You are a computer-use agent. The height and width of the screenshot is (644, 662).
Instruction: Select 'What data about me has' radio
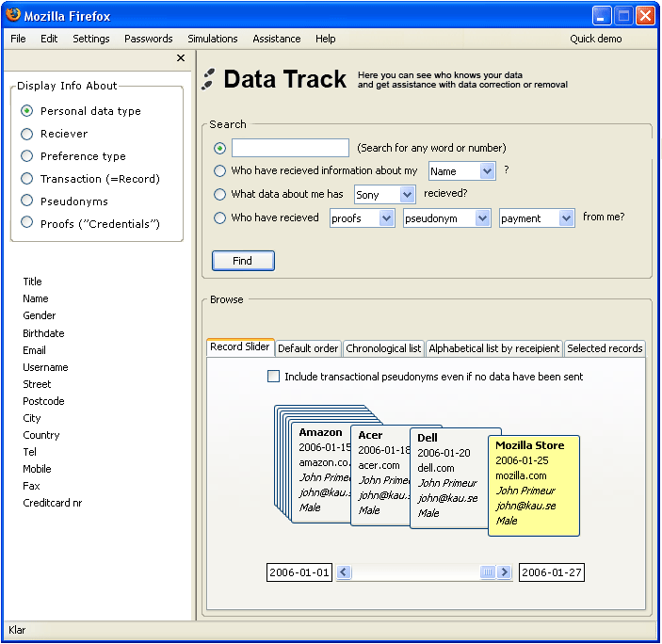tap(220, 195)
